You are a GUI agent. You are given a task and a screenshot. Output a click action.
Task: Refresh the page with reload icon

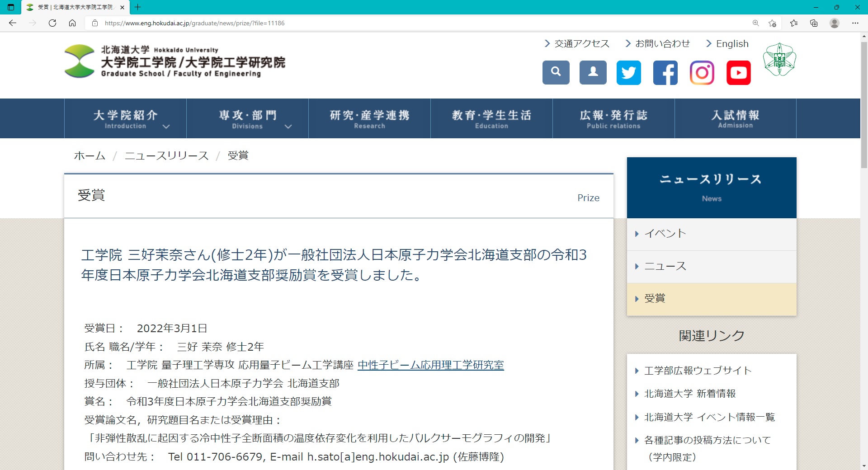(x=52, y=23)
